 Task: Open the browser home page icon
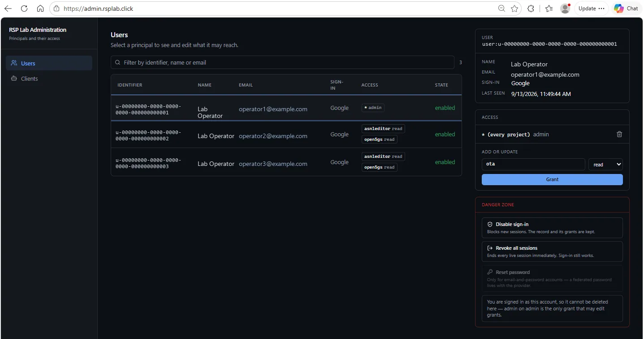pyautogui.click(x=40, y=9)
